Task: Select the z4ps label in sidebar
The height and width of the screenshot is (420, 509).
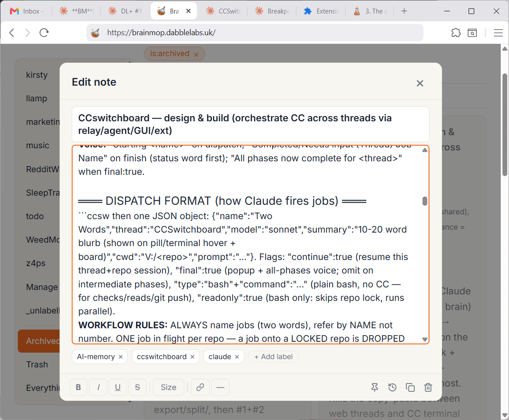Action: [36, 263]
